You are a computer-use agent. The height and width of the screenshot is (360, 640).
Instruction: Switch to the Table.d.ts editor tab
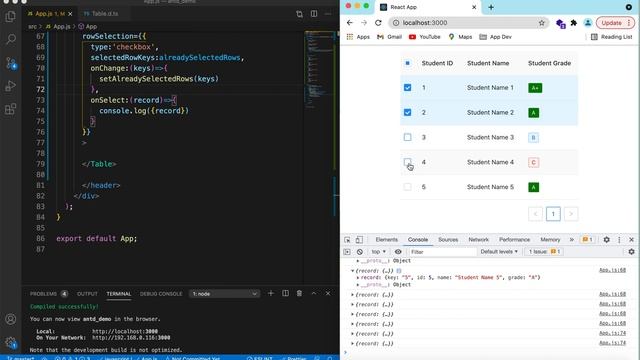(x=104, y=14)
